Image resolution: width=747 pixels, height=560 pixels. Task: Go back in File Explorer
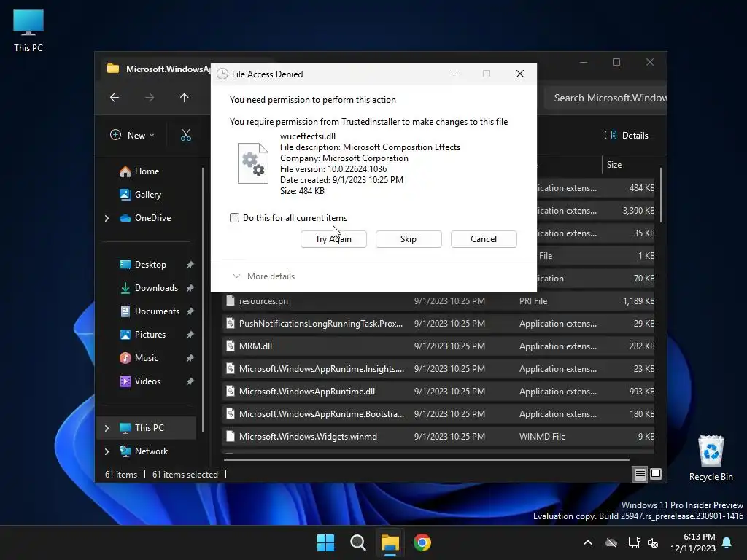[115, 98]
